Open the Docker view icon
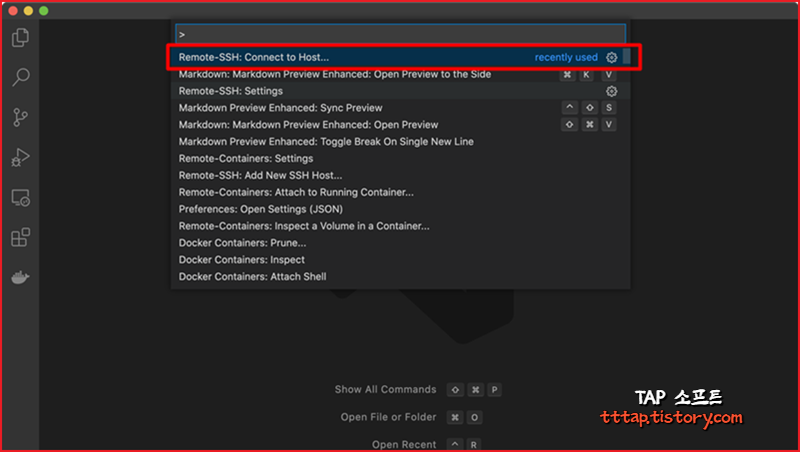This screenshot has height=452, width=800. point(20,278)
